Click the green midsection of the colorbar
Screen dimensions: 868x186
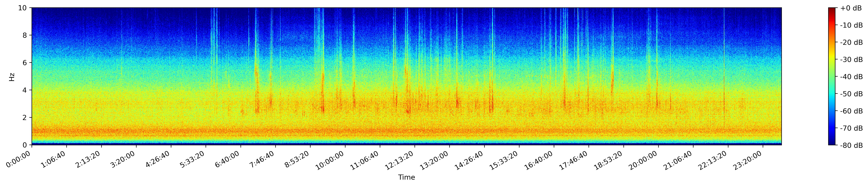click(x=832, y=77)
